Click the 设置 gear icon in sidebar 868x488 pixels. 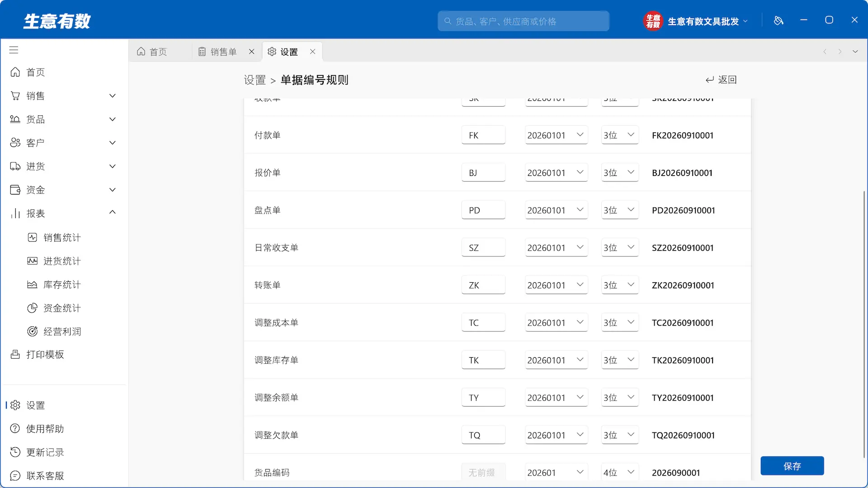(15, 405)
